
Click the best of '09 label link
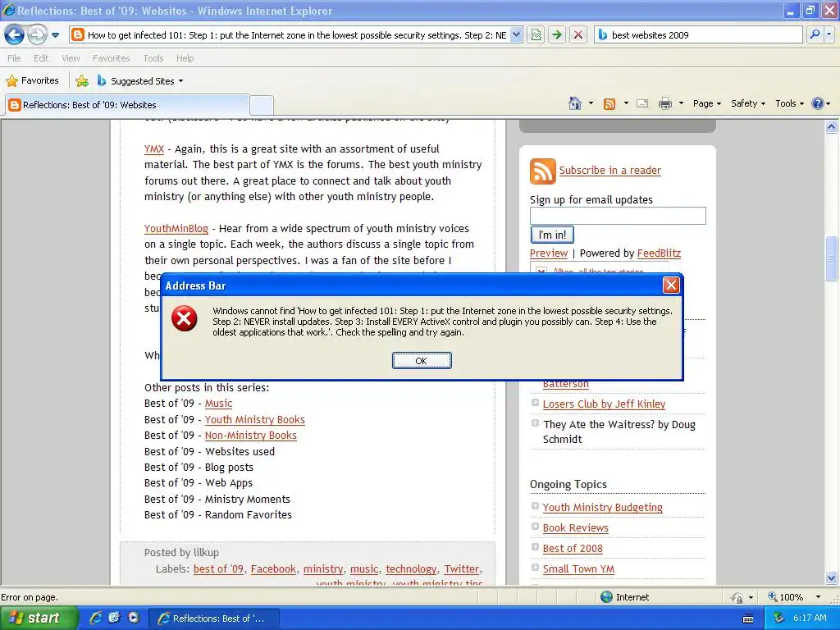point(218,569)
